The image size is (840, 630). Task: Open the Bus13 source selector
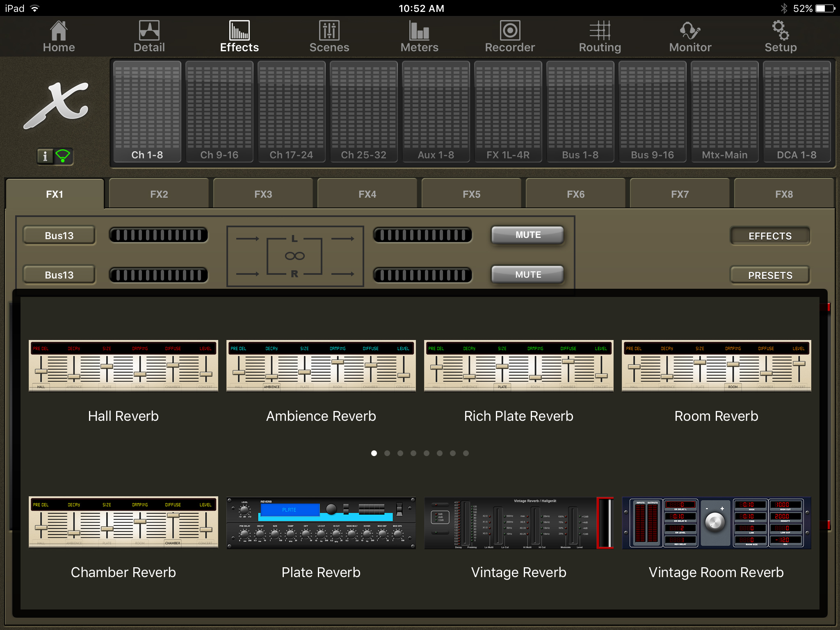(x=59, y=235)
